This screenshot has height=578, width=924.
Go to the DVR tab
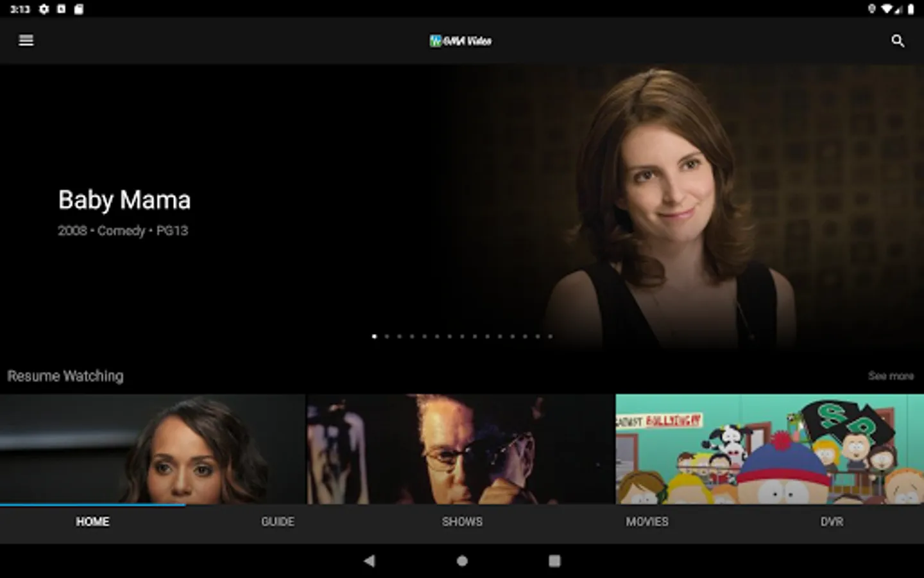(832, 521)
